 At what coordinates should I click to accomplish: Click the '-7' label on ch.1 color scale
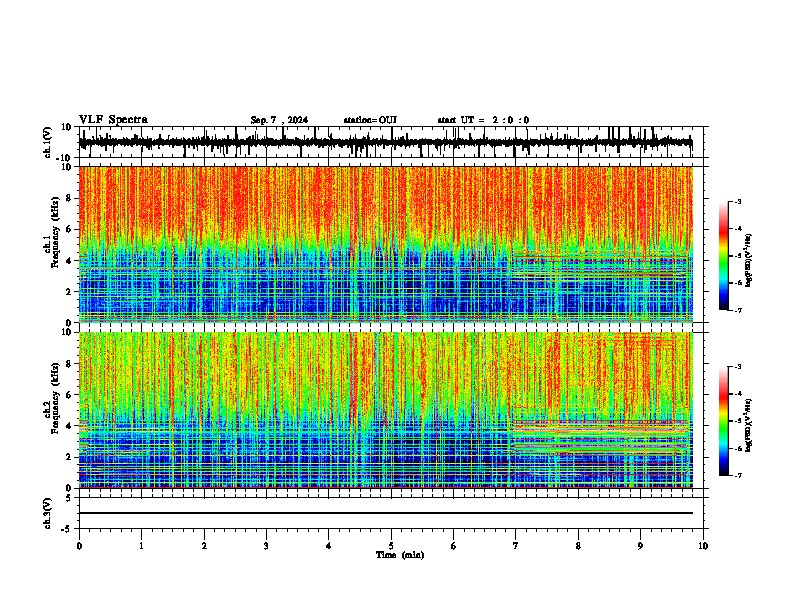click(x=738, y=310)
